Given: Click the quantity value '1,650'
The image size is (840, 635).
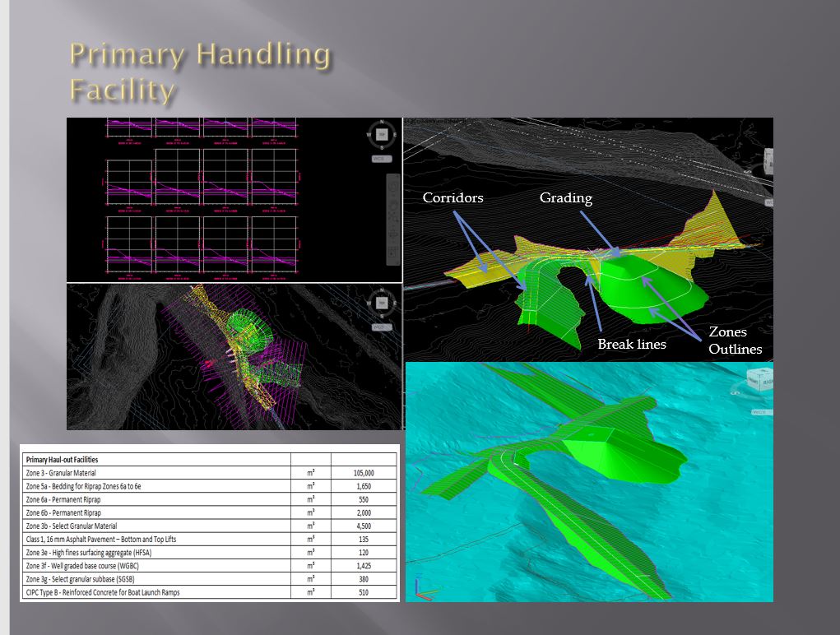Looking at the screenshot, I should tap(364, 486).
